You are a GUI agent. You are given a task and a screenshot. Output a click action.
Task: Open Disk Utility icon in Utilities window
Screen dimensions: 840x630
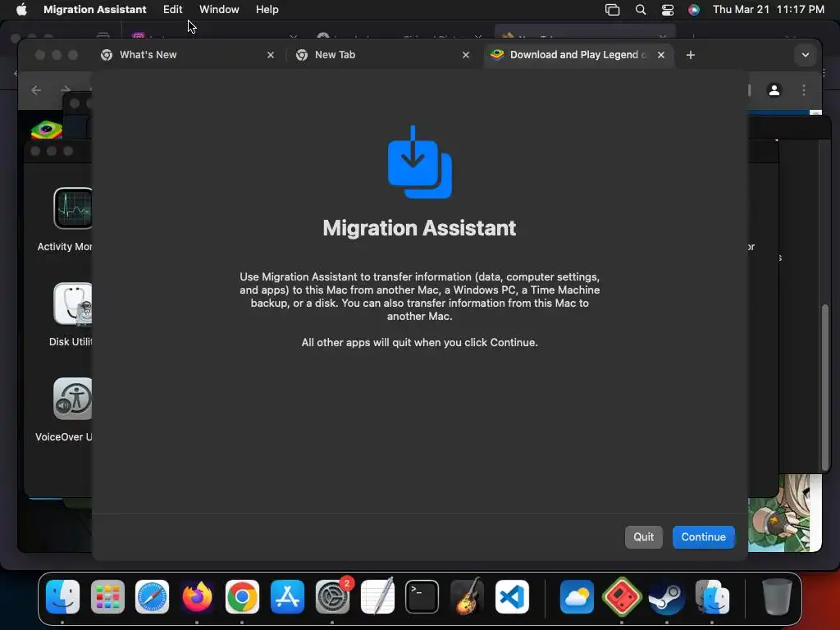click(x=73, y=304)
